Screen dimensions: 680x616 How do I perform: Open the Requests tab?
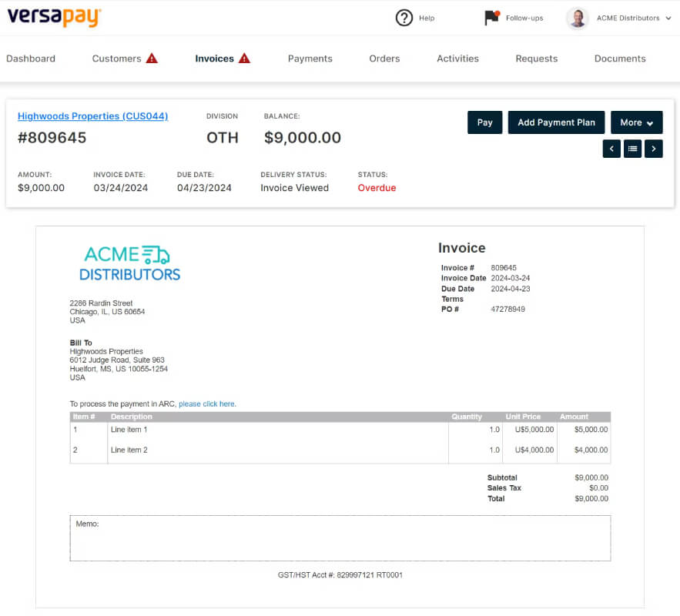[537, 59]
